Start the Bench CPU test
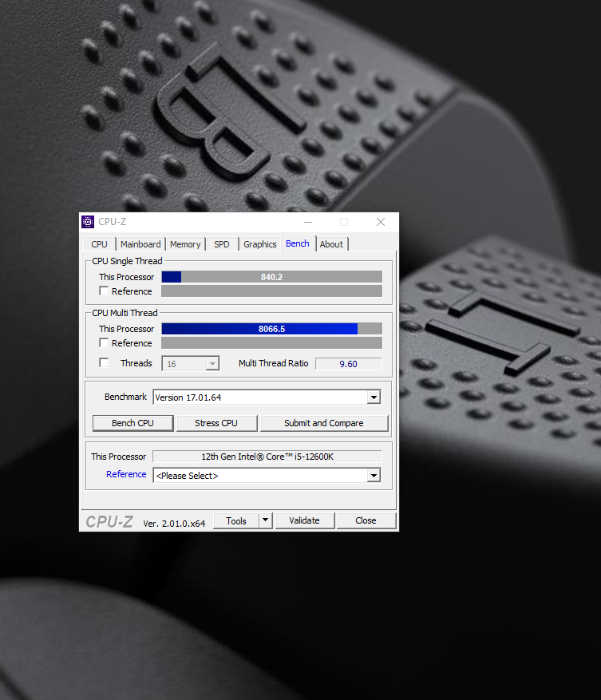The image size is (601, 700). [x=133, y=423]
